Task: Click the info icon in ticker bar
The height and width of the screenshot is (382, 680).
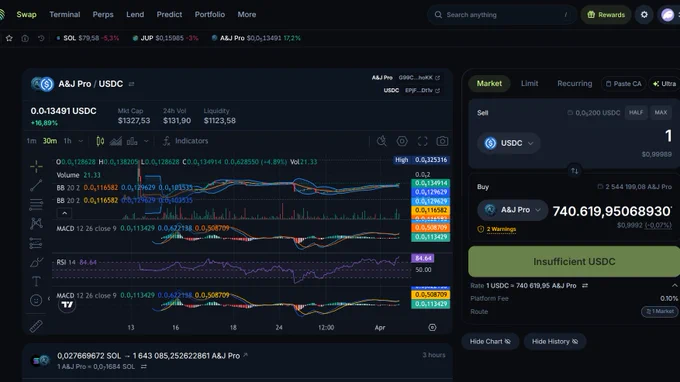Action: (25, 38)
